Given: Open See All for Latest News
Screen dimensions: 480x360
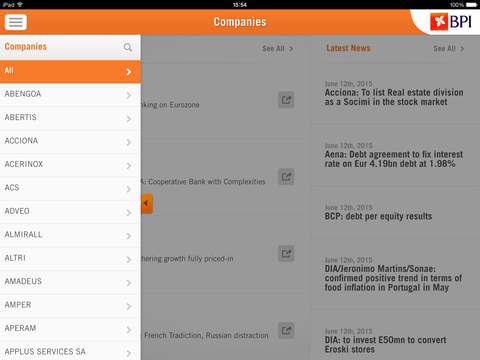Looking at the screenshot, I should tap(448, 49).
